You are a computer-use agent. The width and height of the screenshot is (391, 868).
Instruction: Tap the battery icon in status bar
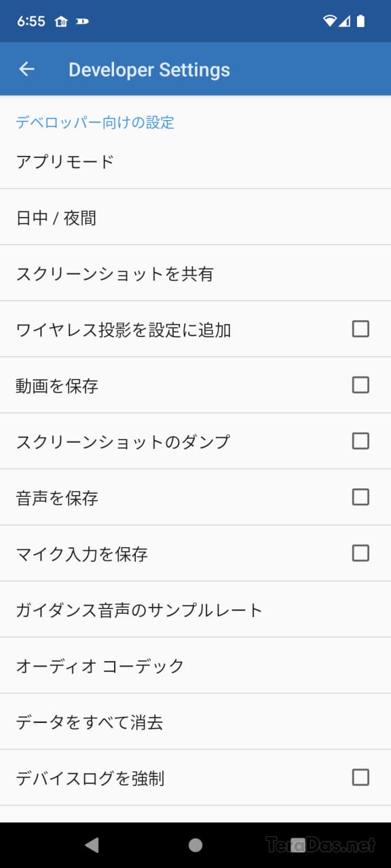360,21
